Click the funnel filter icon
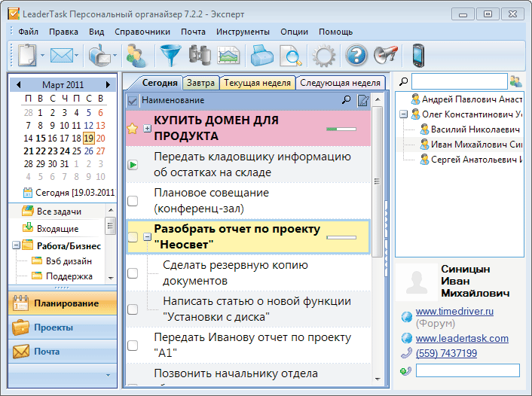Viewport: 532px width, 396px height. [170, 55]
